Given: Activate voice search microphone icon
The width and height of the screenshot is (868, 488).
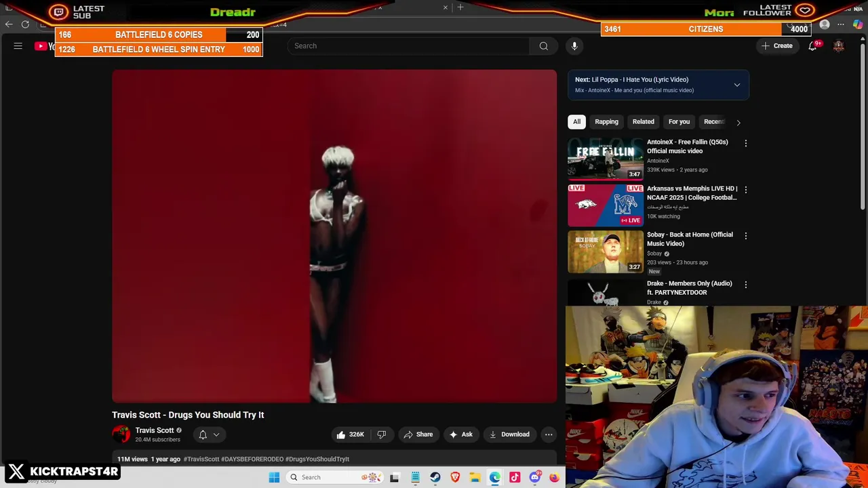Looking at the screenshot, I should (574, 46).
